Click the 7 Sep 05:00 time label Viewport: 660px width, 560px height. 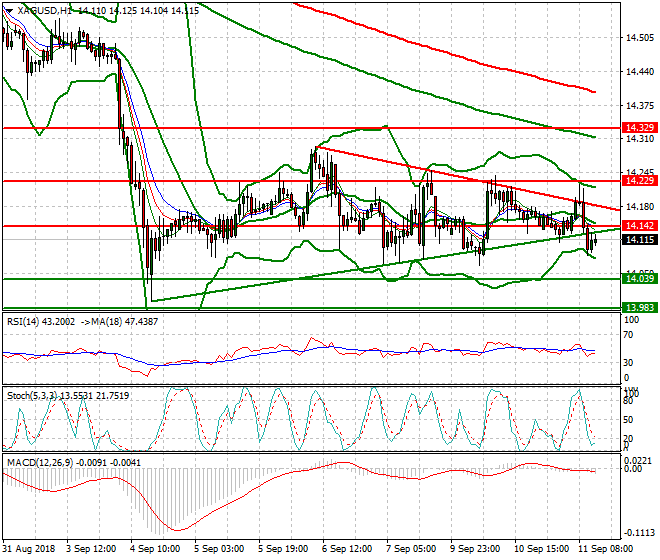[x=411, y=549]
